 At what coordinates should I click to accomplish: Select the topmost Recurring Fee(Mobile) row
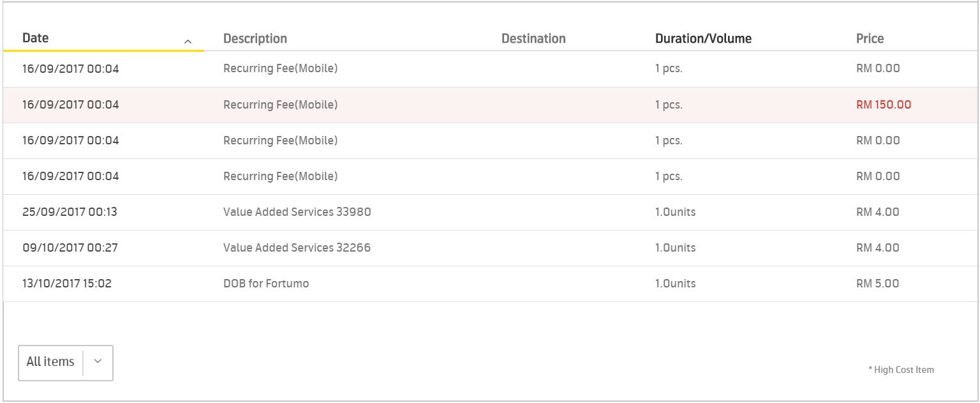(x=280, y=69)
